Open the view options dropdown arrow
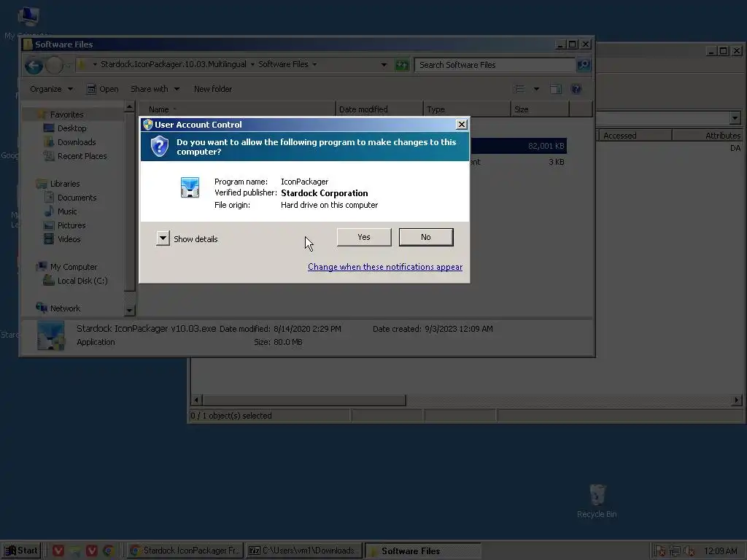Screen dimensions: 747x560 click(536, 89)
